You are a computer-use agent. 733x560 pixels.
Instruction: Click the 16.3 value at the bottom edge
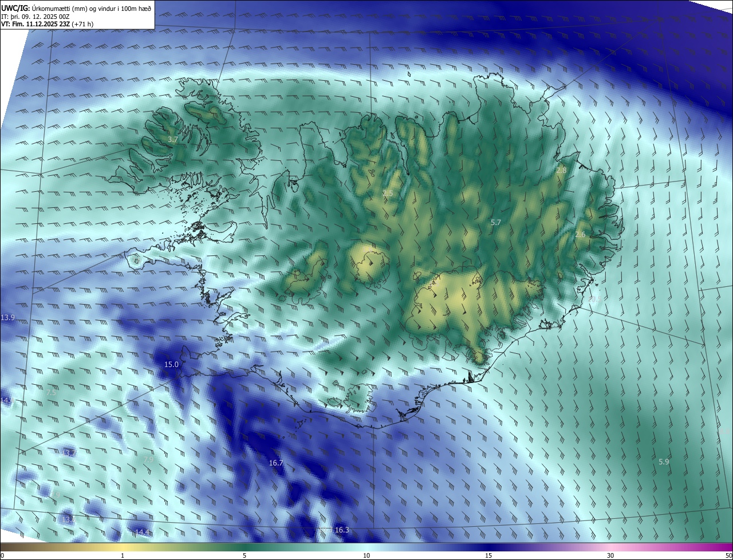pyautogui.click(x=341, y=530)
